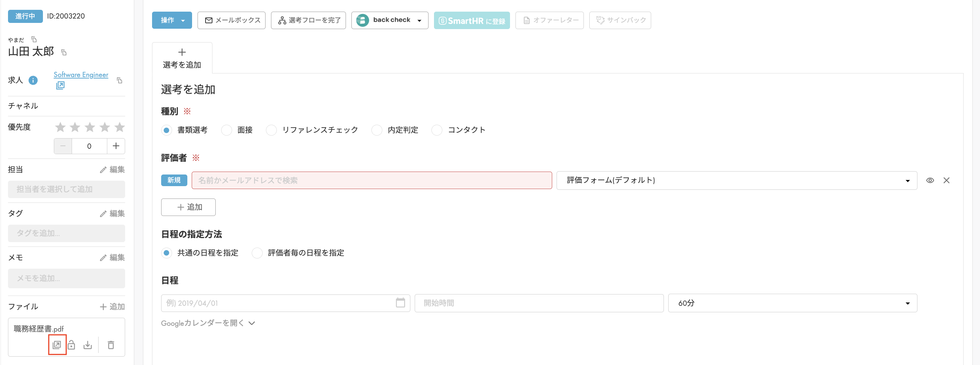The height and width of the screenshot is (365, 980).
Task: Copy the candidate name 山田太郎
Action: pos(64,52)
